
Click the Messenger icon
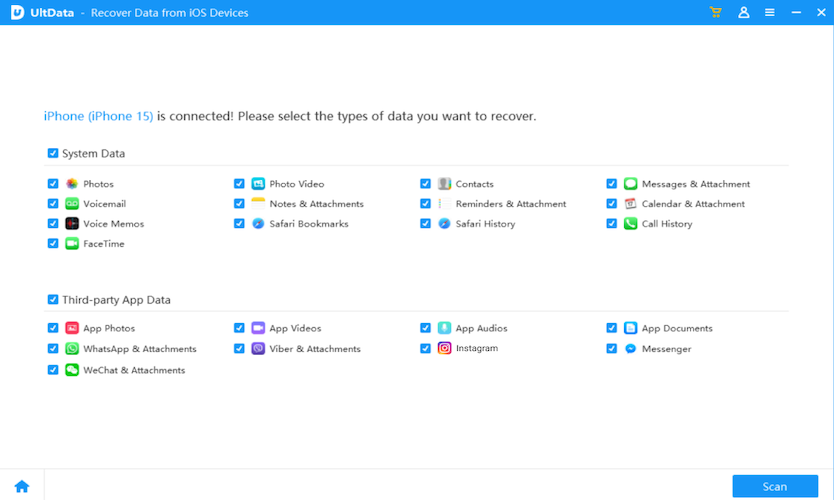point(630,349)
